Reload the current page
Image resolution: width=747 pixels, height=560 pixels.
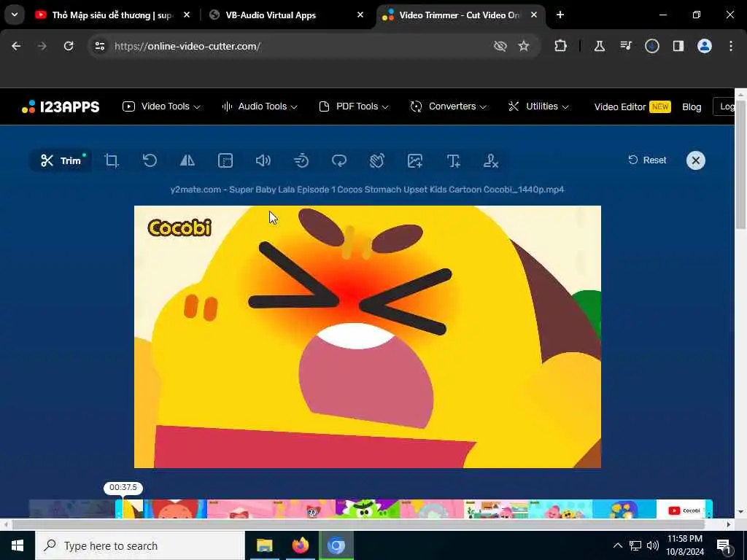pyautogui.click(x=69, y=46)
